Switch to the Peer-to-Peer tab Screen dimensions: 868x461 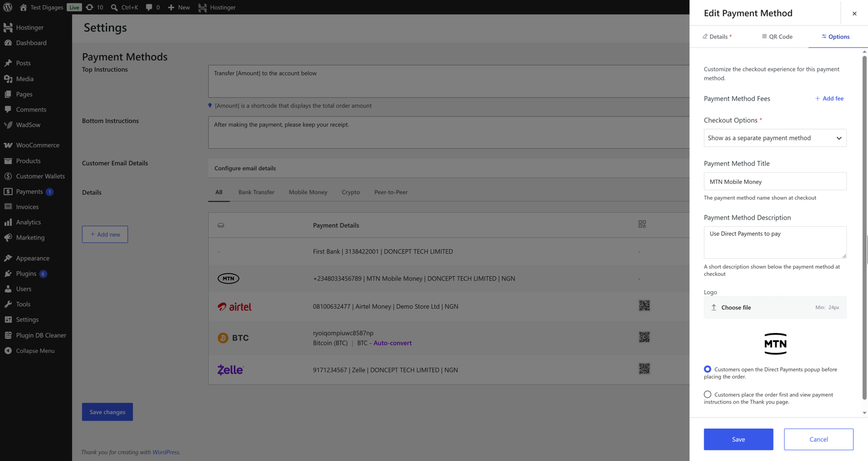click(391, 192)
